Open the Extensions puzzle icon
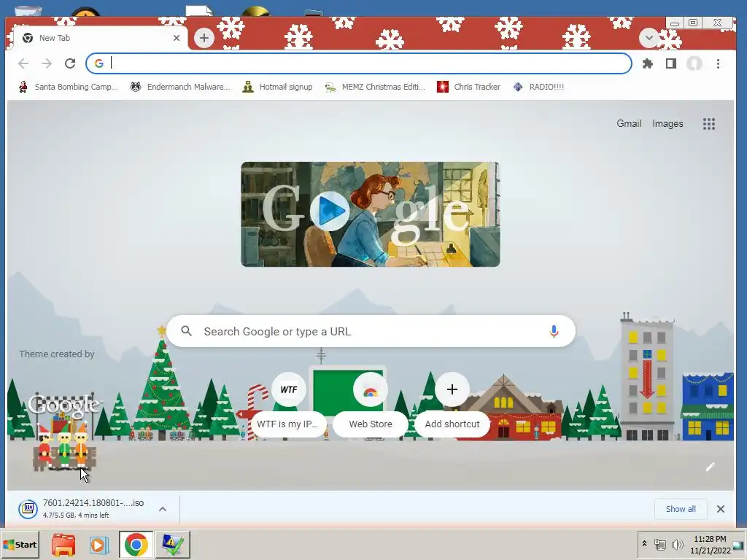This screenshot has width=747, height=560. tap(648, 63)
